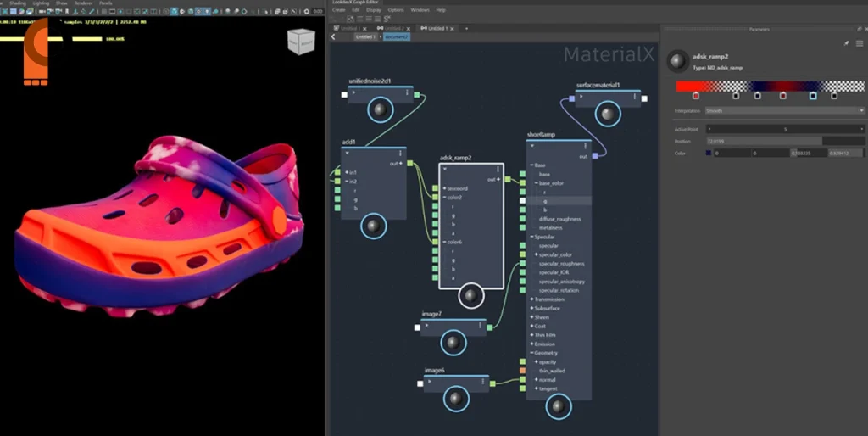Expand the Transmission section in shoeRamp
Image resolution: width=868 pixels, height=436 pixels.
coord(531,299)
